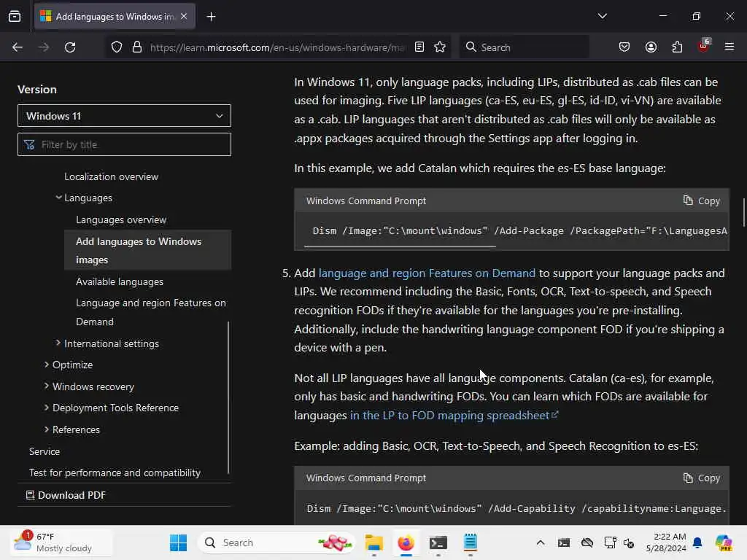Screen dimensions: 747x560
Task: Open the Service section
Action: [44, 451]
